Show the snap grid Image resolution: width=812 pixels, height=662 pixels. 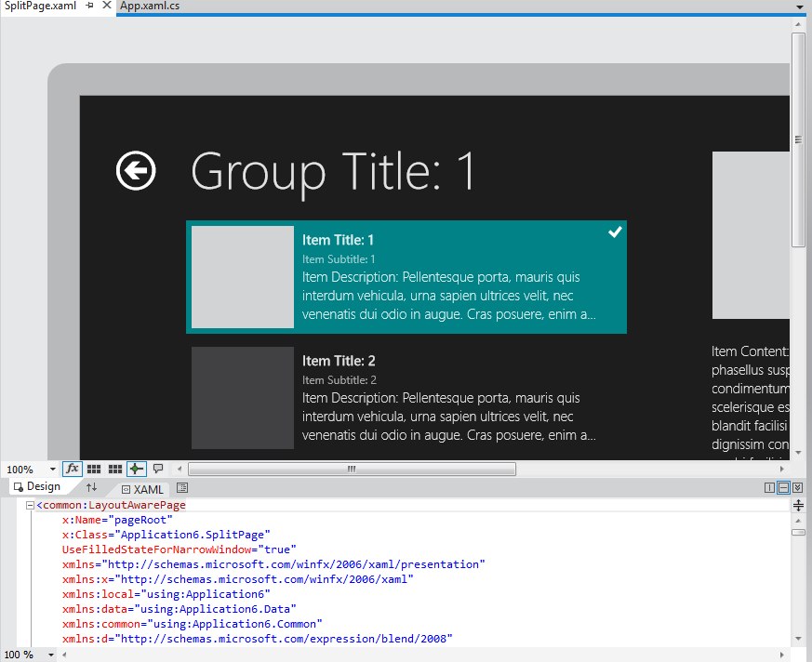coord(94,469)
